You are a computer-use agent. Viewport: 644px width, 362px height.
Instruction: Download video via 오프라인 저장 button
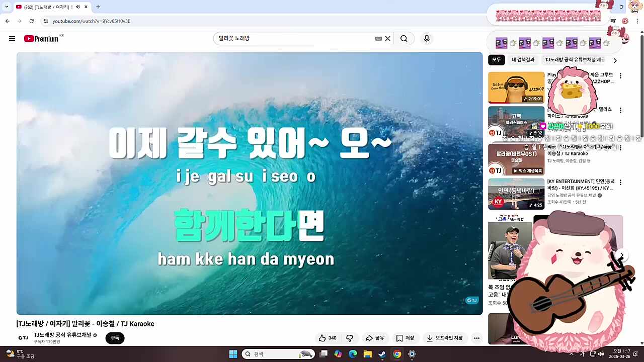(444, 338)
